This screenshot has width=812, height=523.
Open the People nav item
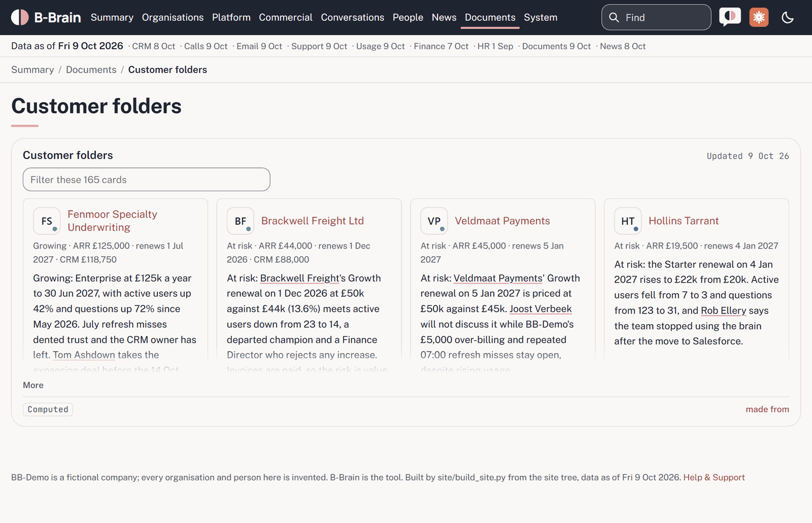point(408,17)
